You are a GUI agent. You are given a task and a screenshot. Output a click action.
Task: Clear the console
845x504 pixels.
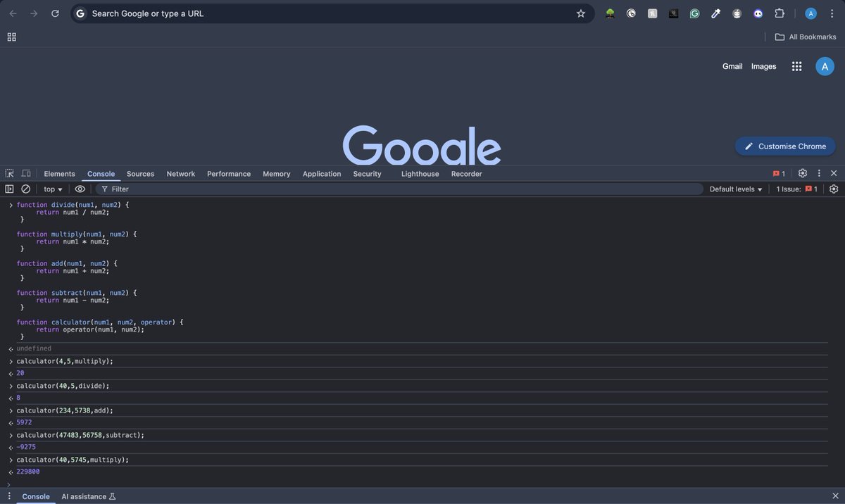pos(26,189)
